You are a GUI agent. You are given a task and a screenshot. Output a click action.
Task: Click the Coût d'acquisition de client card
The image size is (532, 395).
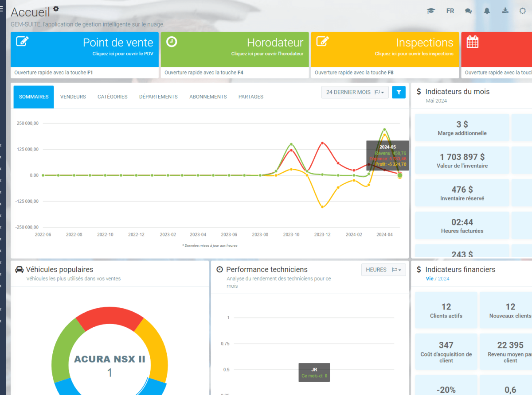pos(446,352)
